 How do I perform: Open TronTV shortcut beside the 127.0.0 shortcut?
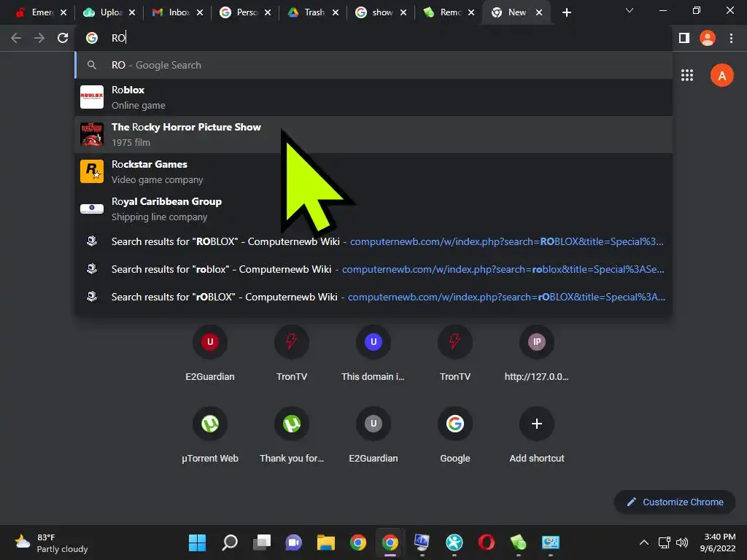click(455, 352)
